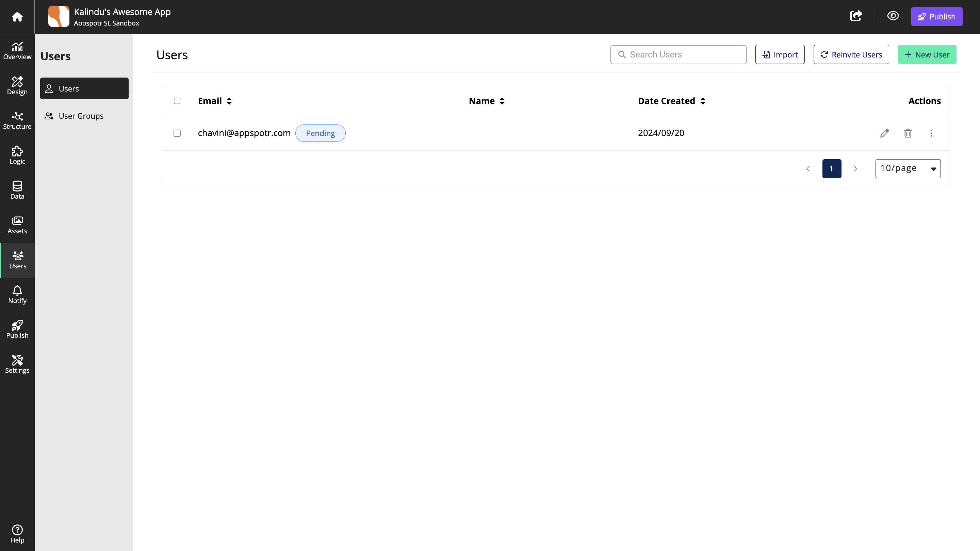Click the 2024/09/20 date cell
This screenshot has height=551, width=980.
click(661, 133)
